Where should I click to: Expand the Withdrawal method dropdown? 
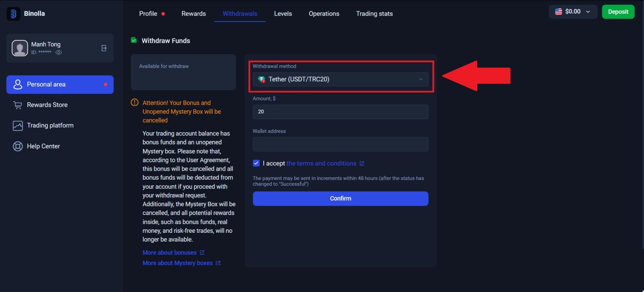point(340,79)
